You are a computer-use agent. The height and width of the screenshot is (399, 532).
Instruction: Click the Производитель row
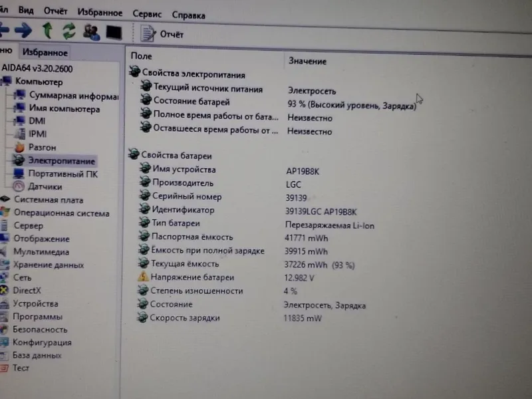(221, 184)
